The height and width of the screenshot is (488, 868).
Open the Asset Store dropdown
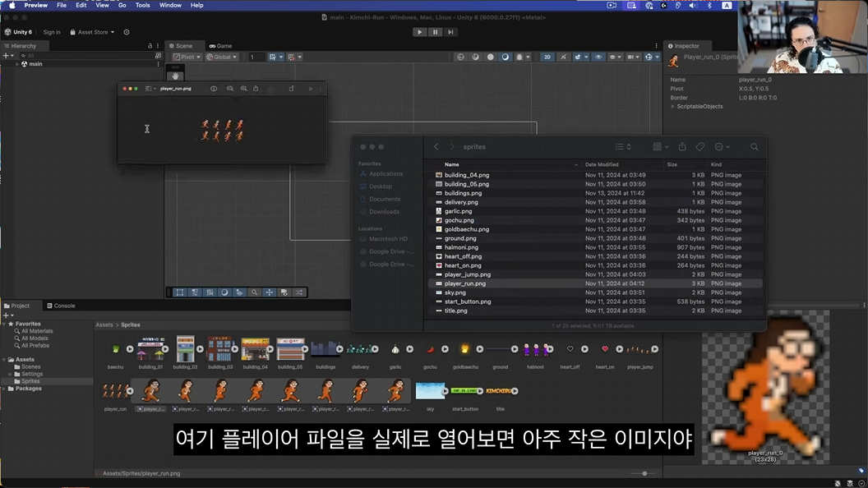[92, 32]
